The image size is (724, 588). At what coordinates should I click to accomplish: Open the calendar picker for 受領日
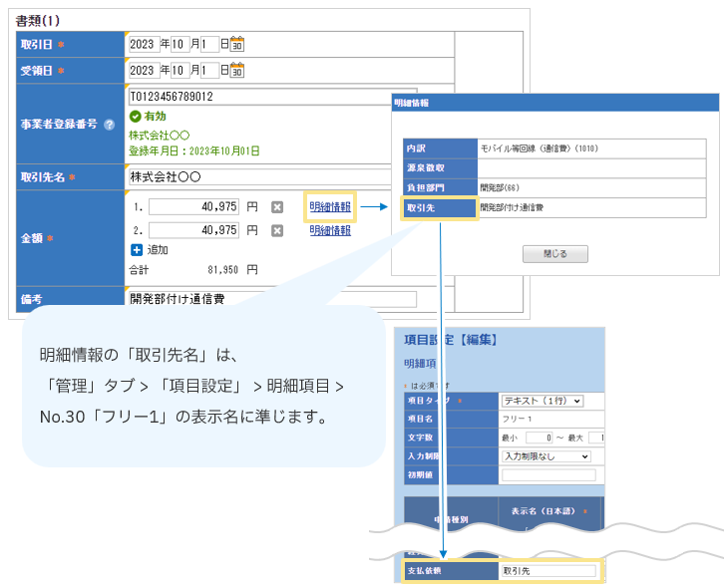tap(237, 71)
